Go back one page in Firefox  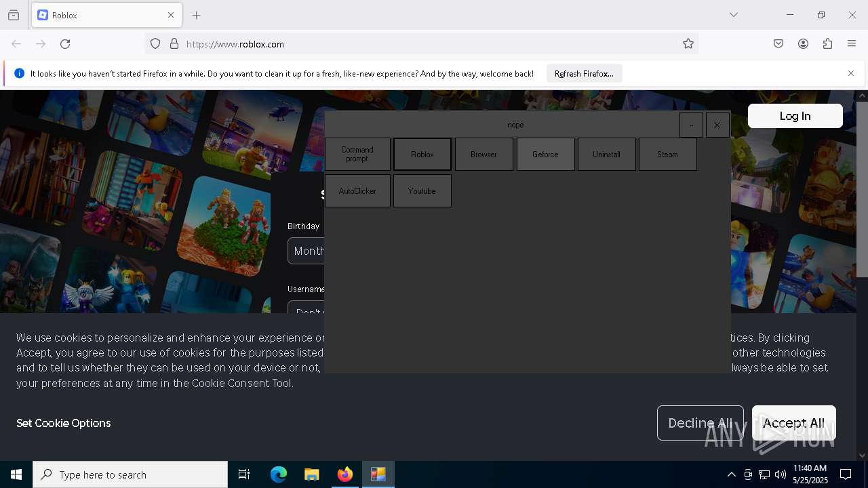[16, 44]
